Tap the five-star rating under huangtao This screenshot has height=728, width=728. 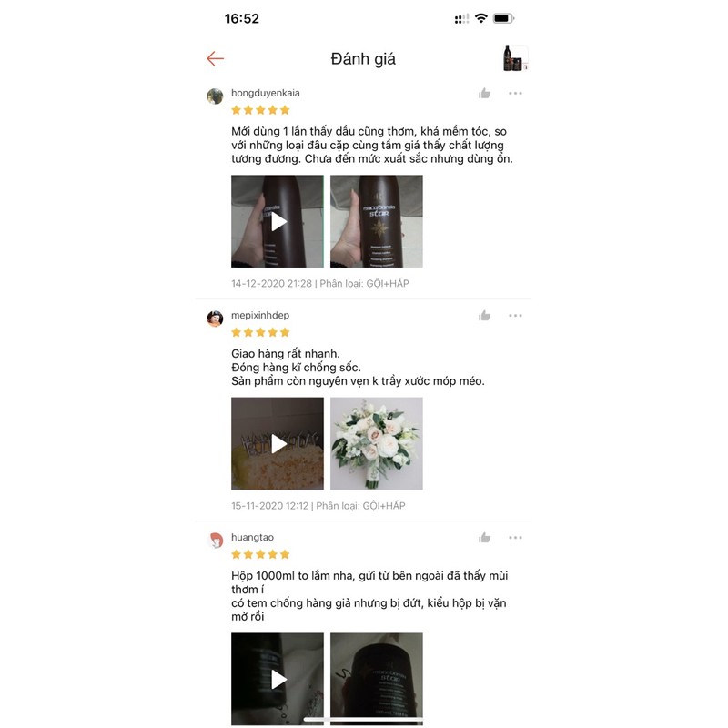[260, 554]
